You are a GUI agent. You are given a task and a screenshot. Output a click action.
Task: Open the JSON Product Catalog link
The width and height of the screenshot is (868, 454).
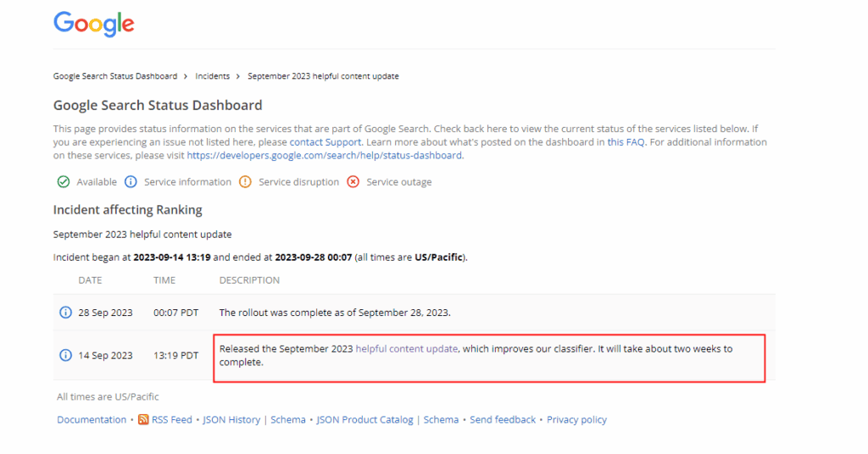(364, 420)
